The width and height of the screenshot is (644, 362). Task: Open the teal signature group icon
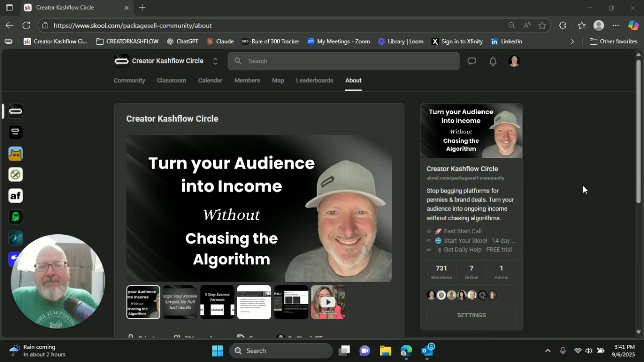coord(16,238)
